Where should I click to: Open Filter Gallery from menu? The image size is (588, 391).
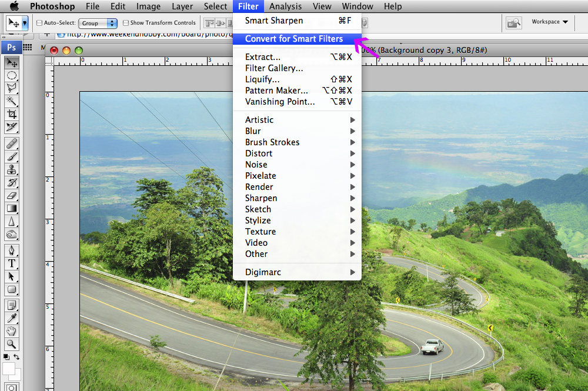click(274, 68)
